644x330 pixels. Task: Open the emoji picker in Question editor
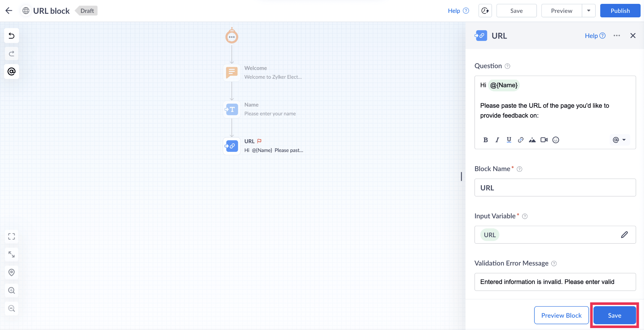point(556,140)
